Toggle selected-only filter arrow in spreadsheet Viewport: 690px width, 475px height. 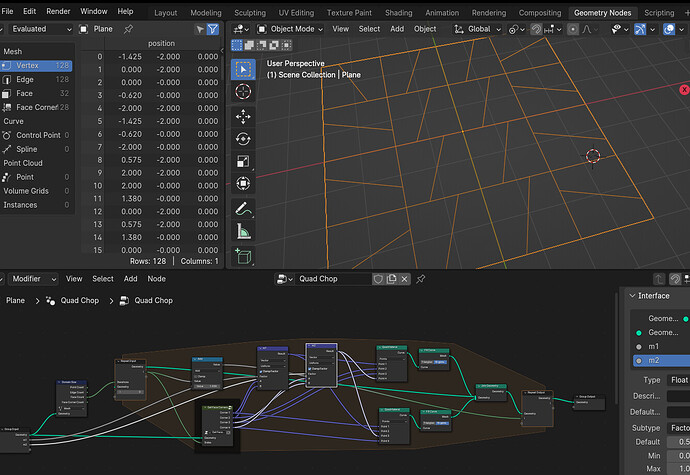coord(200,29)
